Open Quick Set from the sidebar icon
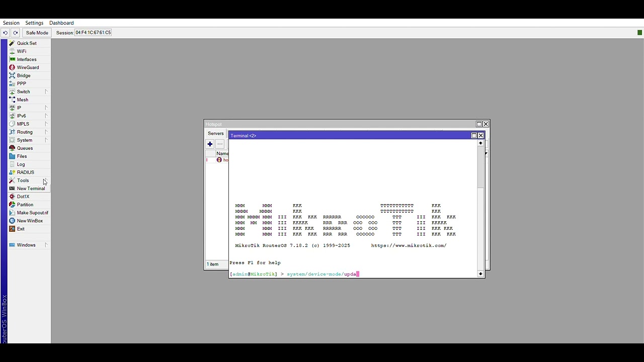 tap(12, 43)
